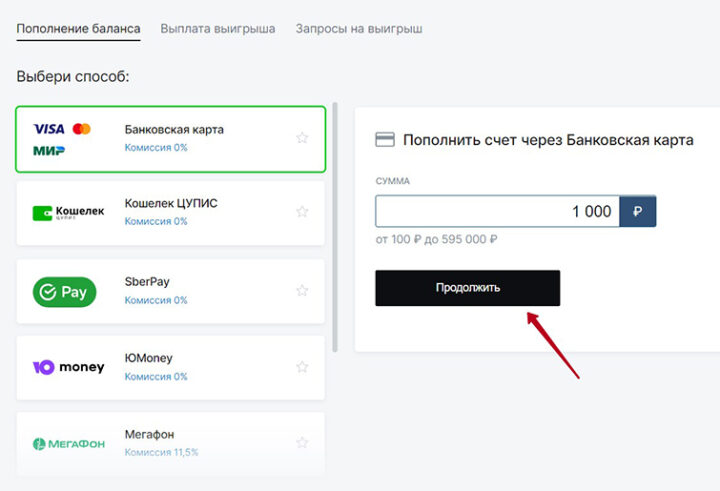Mark ЮMoney as favorite with star
Viewport: 720px width, 491px height.
(302, 367)
